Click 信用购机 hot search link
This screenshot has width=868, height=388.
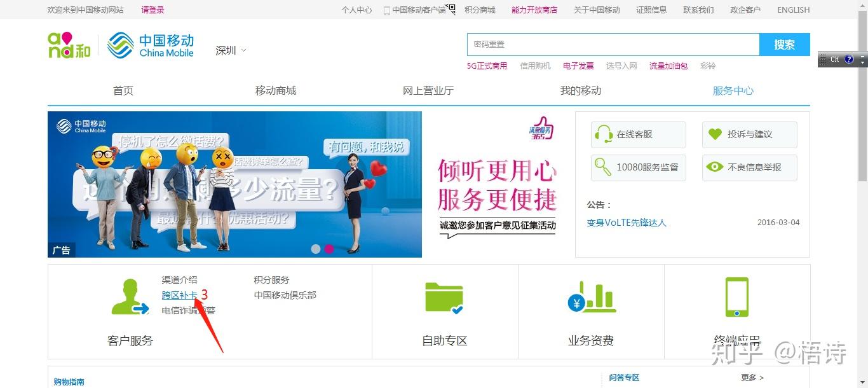[535, 66]
